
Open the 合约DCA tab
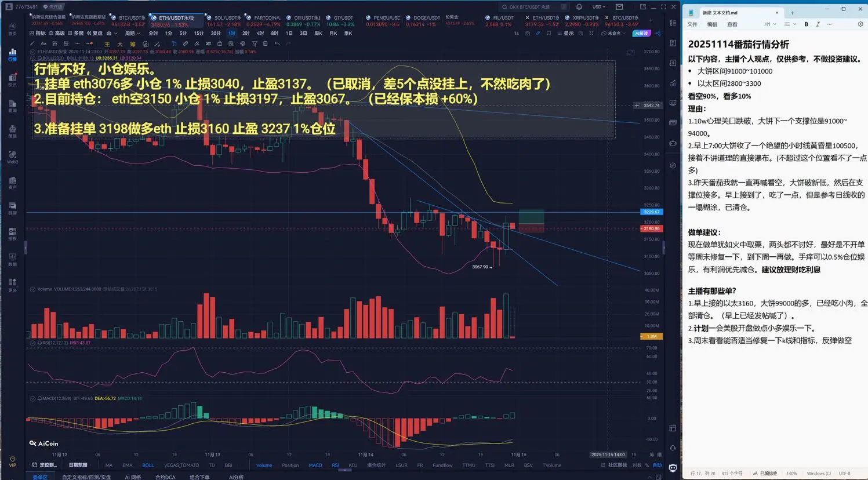[165, 477]
